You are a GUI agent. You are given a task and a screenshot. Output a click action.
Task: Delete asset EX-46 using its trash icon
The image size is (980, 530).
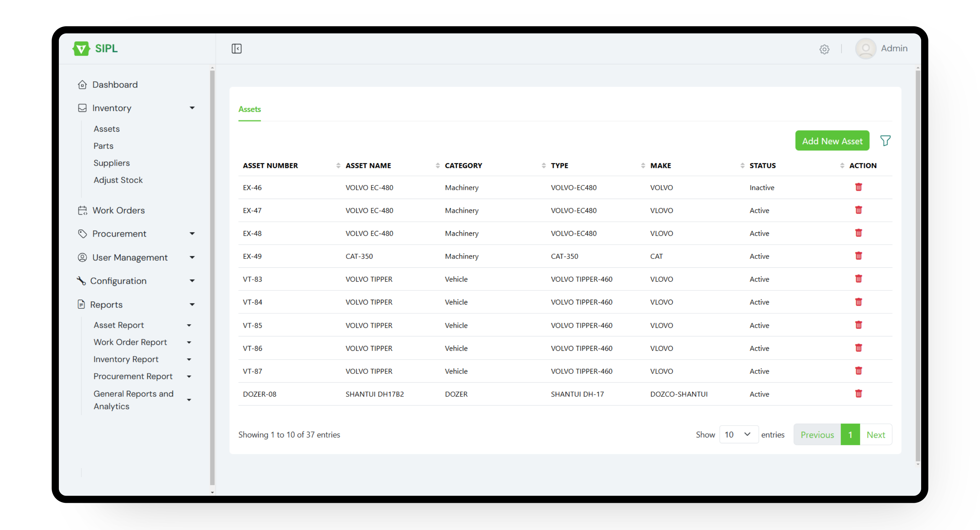tap(859, 187)
